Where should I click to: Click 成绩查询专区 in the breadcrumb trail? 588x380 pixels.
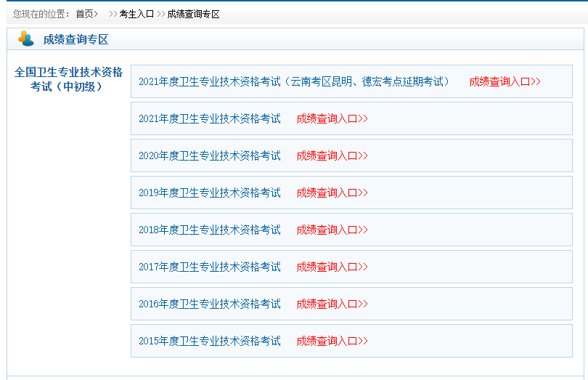tap(193, 14)
